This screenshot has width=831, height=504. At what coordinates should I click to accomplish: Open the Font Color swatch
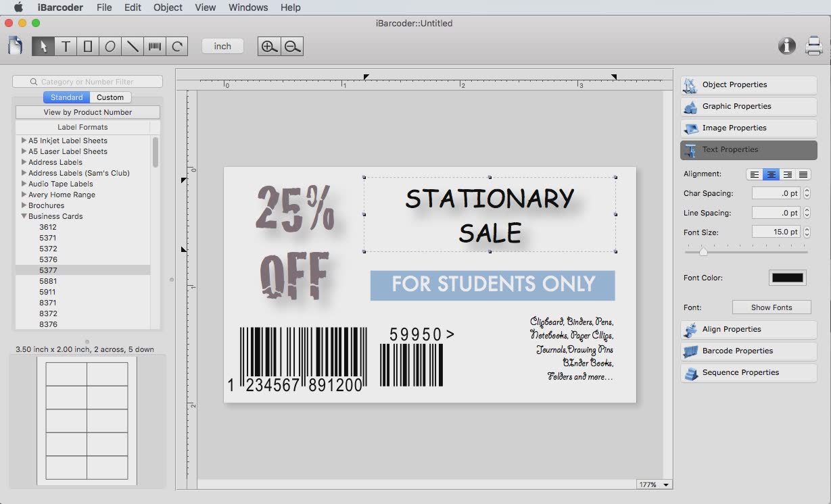tap(787, 277)
